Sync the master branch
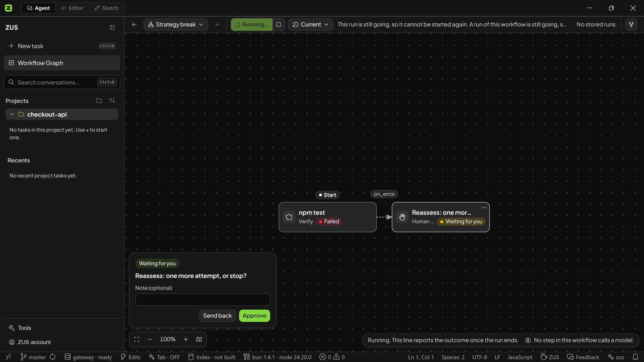644x362 pixels. coord(53,357)
